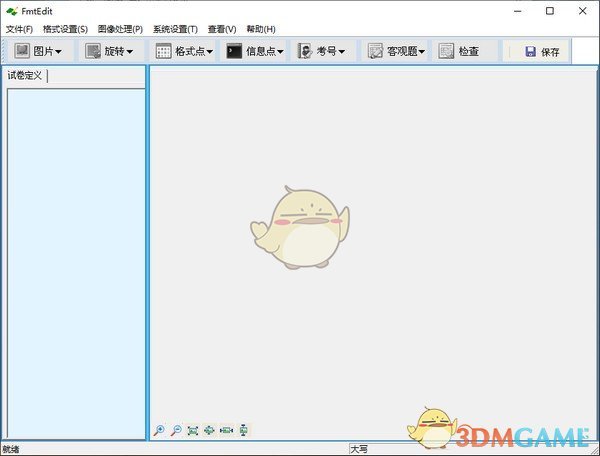Click the fit-width horizontal arrows icon

[227, 430]
